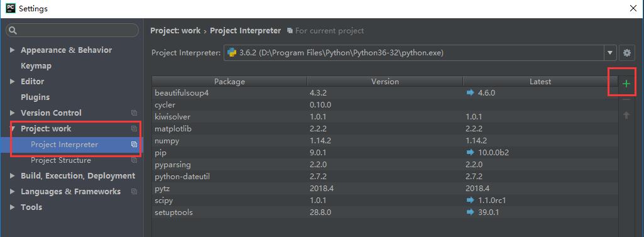Open the Keymap settings page
The height and width of the screenshot is (237, 644).
click(36, 66)
